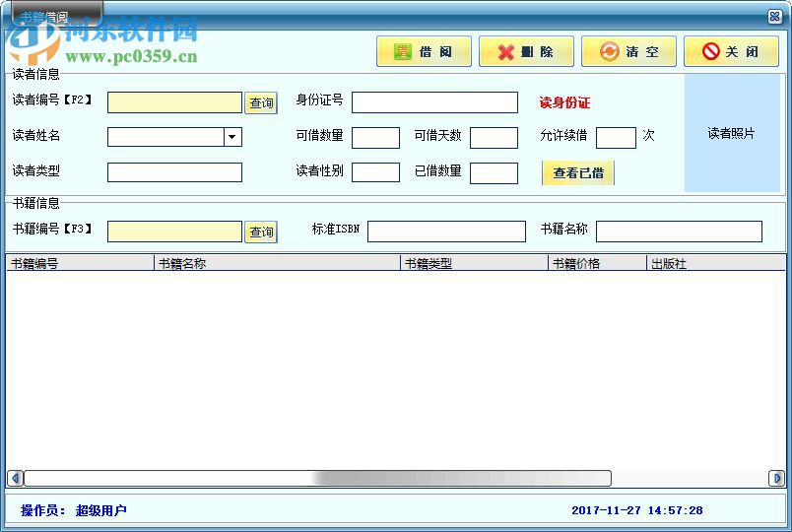Click the 清空 clear button
This screenshot has width=792, height=532.
[628, 51]
